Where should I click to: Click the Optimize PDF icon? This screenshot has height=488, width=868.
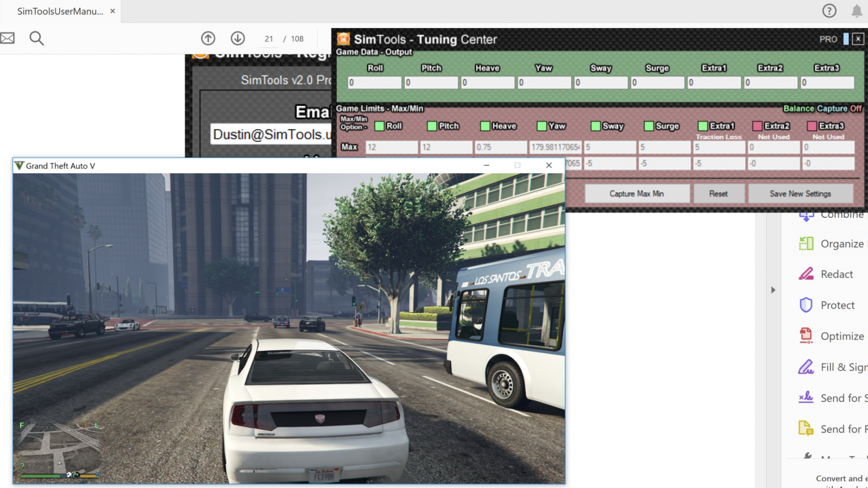coord(806,335)
